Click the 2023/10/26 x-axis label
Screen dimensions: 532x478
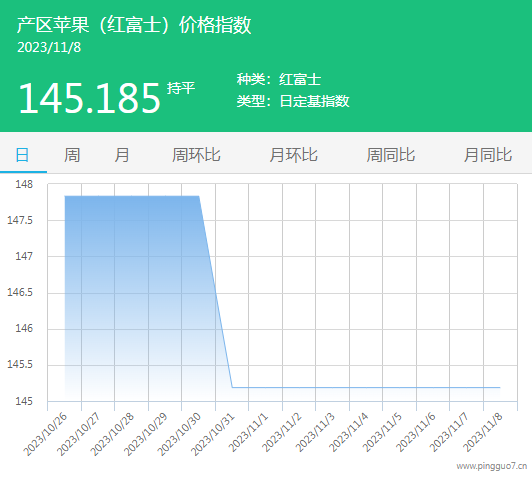tap(45, 434)
